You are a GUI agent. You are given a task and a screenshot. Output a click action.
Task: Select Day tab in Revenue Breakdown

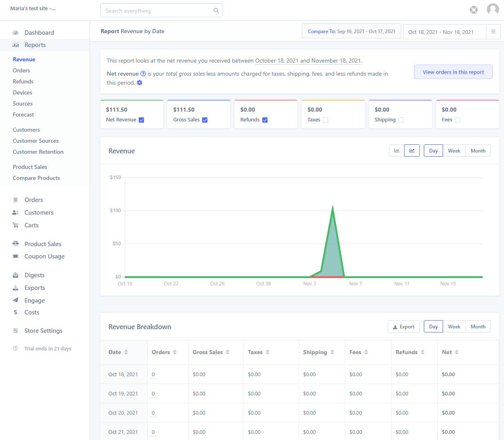click(x=433, y=326)
